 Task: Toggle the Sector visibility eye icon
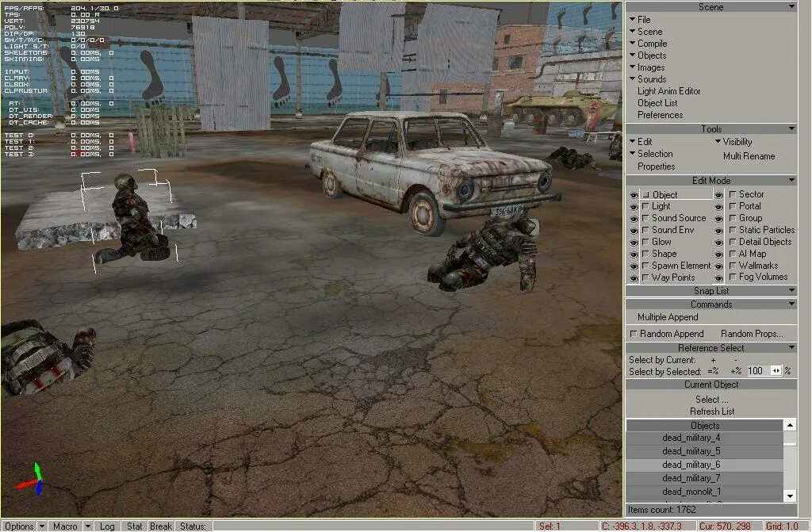coord(718,195)
